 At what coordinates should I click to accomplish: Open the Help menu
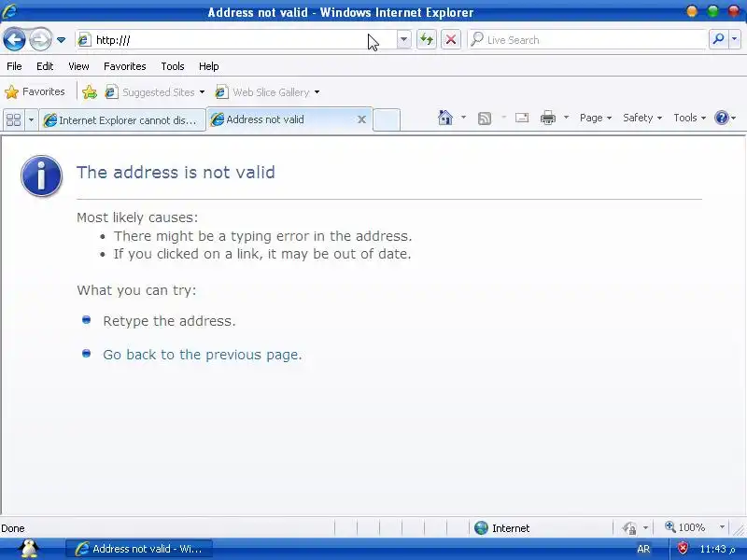tap(208, 66)
